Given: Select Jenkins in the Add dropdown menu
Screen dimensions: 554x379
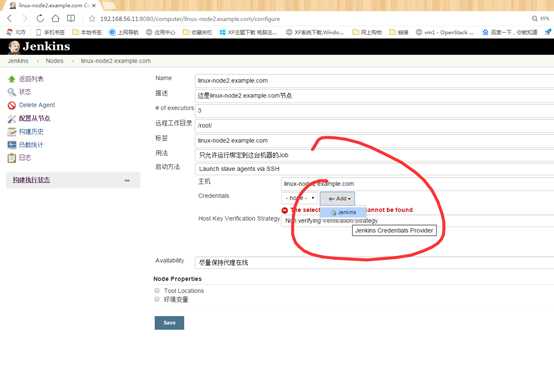Looking at the screenshot, I should 343,212.
